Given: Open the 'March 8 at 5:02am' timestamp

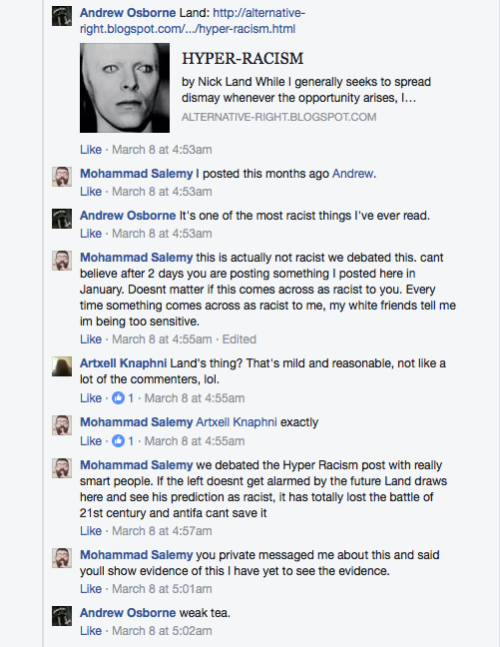Looking at the screenshot, I should 162,630.
